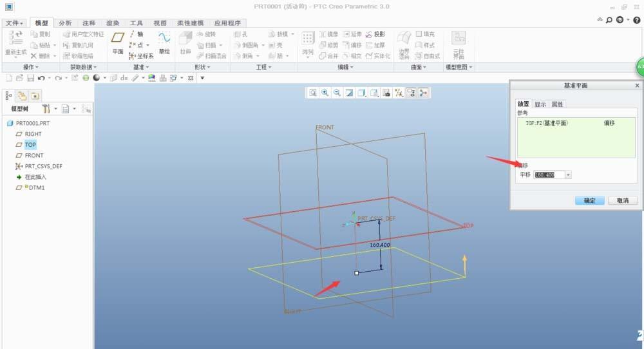
Task: Click the Refit view icon in graphics toolbar
Action: (x=313, y=93)
